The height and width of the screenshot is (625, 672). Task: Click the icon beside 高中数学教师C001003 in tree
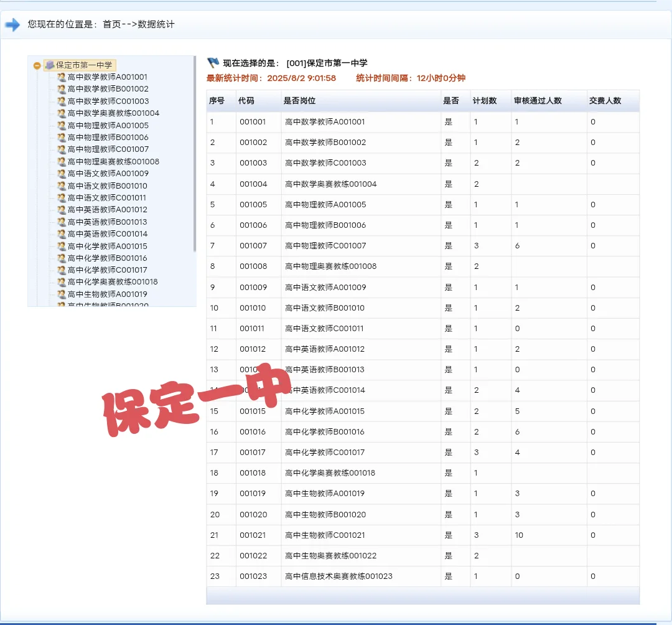[61, 101]
